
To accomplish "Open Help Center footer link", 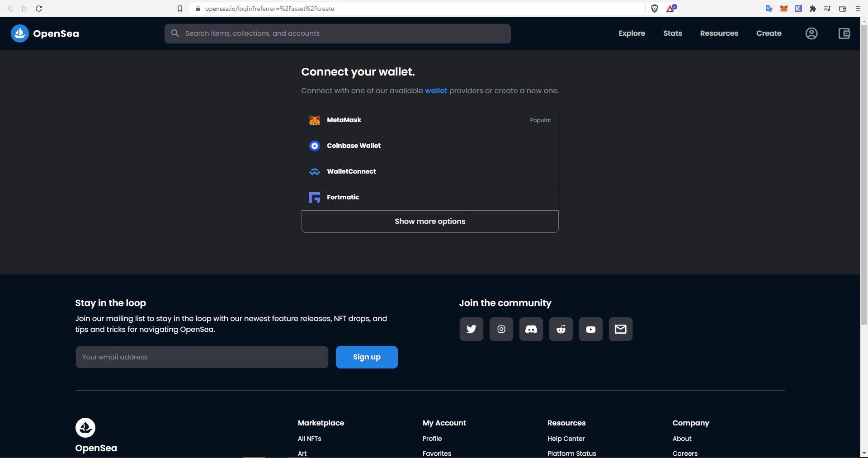I will click(566, 439).
